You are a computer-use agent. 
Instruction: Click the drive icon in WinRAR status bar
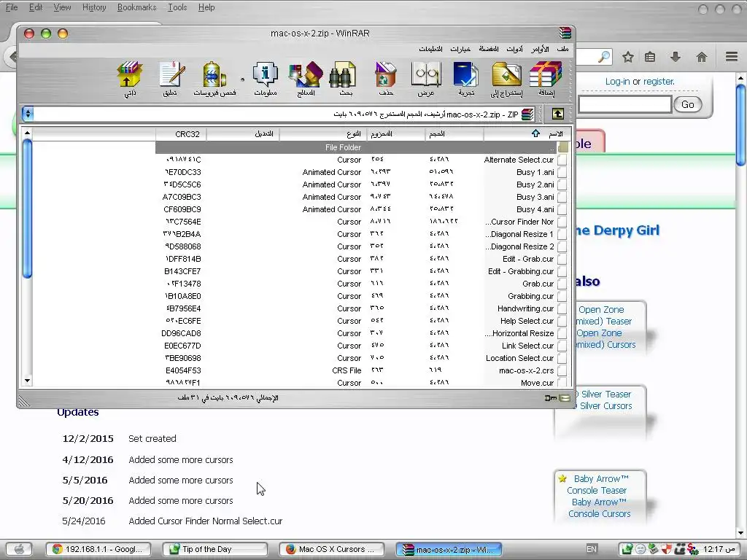[565, 397]
